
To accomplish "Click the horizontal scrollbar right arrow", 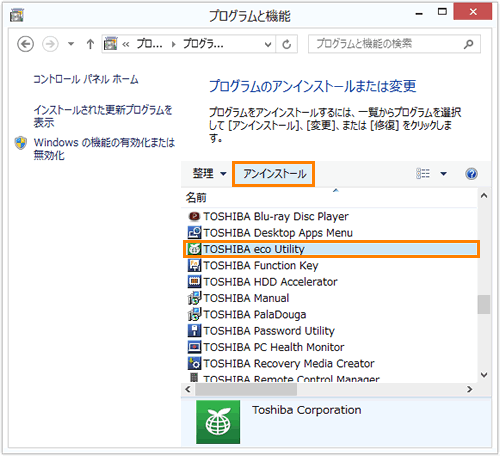I will (x=470, y=389).
